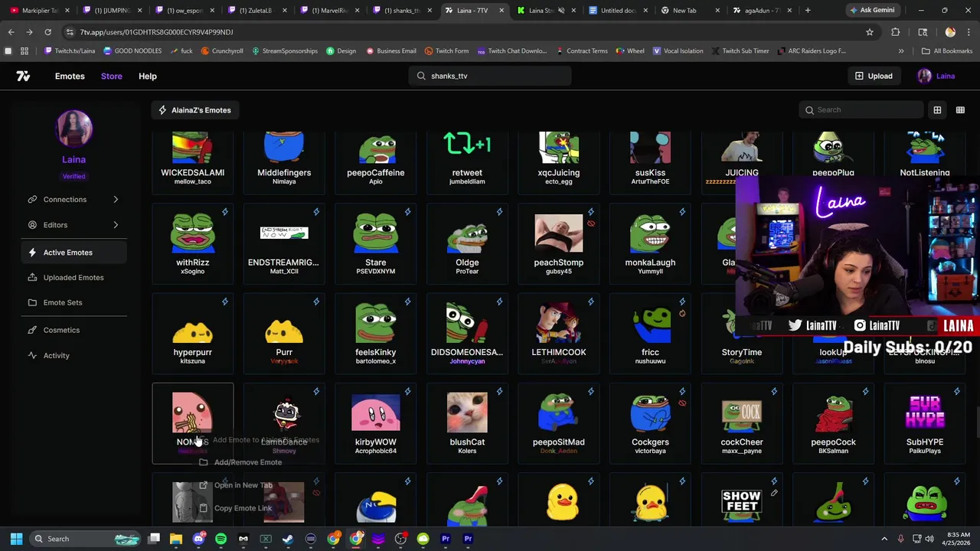
Task: Show hidden system tray icons
Action: (x=884, y=539)
